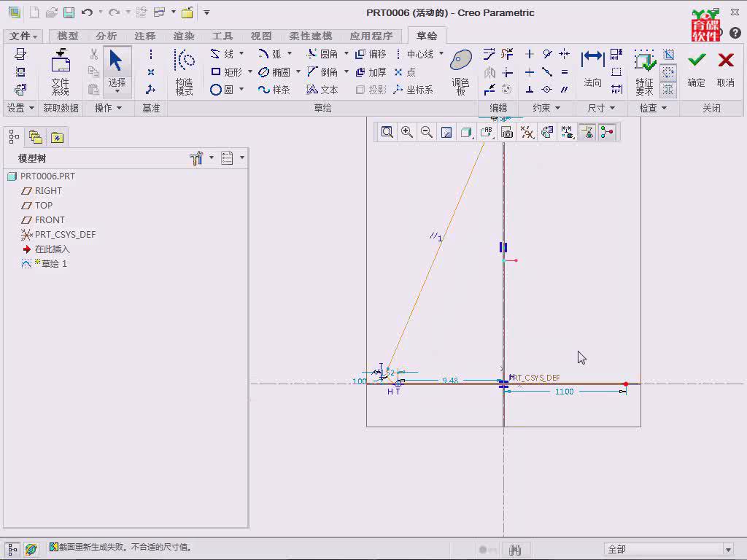Toggle Construction Mode (构造模式)
Screen dimensions: 747x560
tap(185, 72)
